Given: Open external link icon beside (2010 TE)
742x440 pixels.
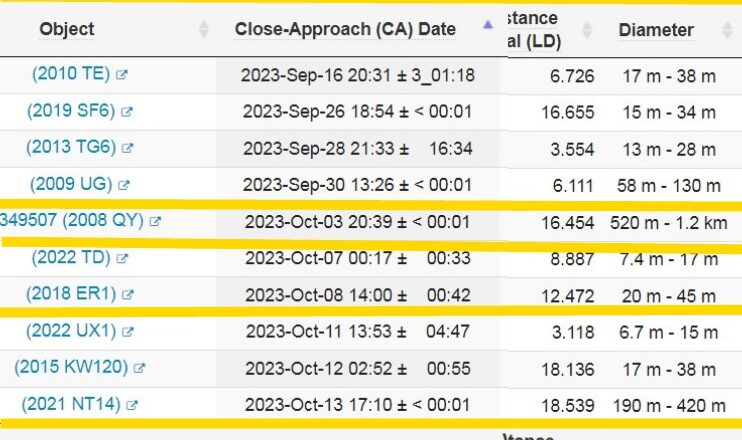Looking at the screenshot, I should (x=122, y=75).
